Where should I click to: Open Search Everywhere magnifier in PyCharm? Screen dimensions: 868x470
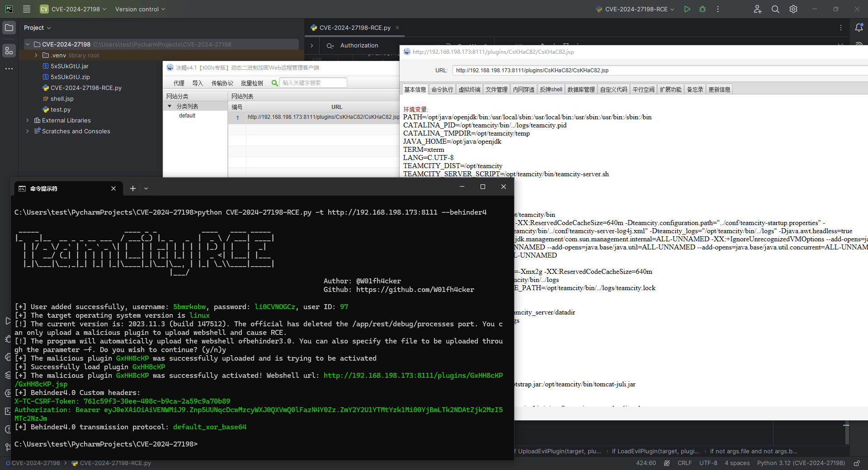pyautogui.click(x=775, y=9)
